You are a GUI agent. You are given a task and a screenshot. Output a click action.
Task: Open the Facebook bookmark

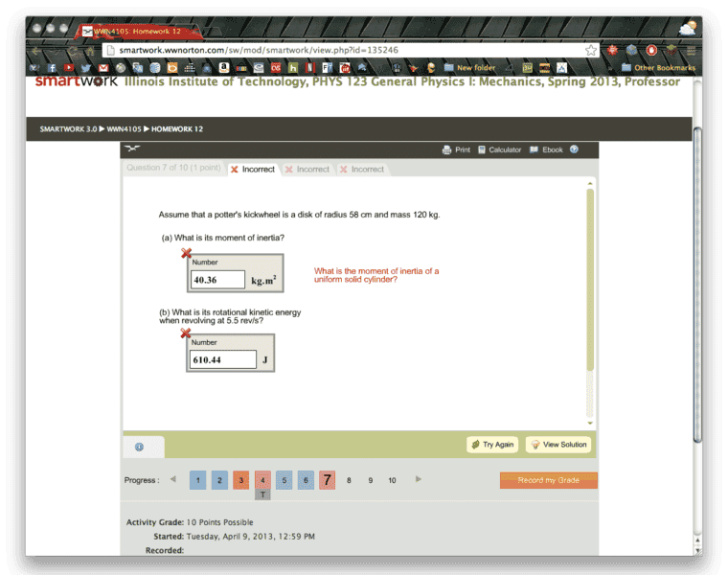tap(52, 68)
